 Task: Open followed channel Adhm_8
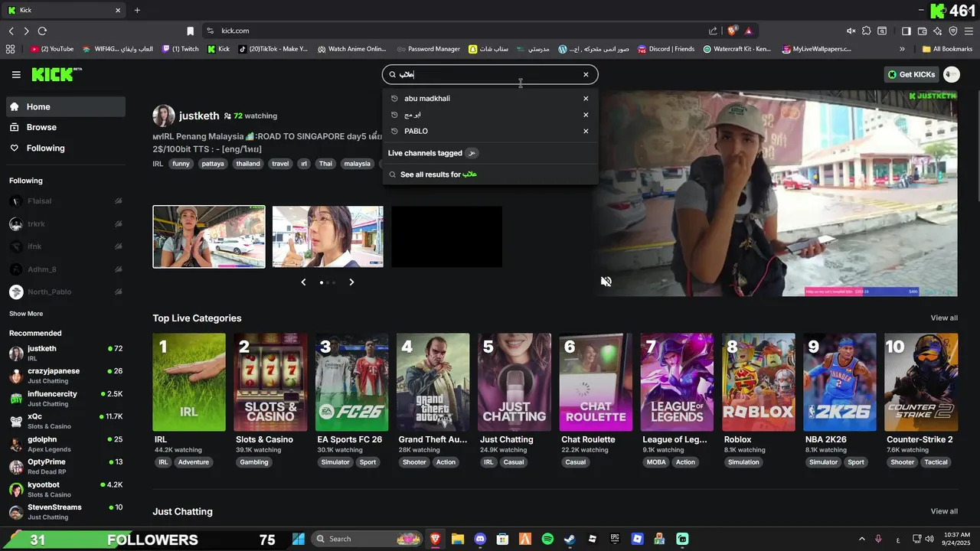tap(66, 269)
